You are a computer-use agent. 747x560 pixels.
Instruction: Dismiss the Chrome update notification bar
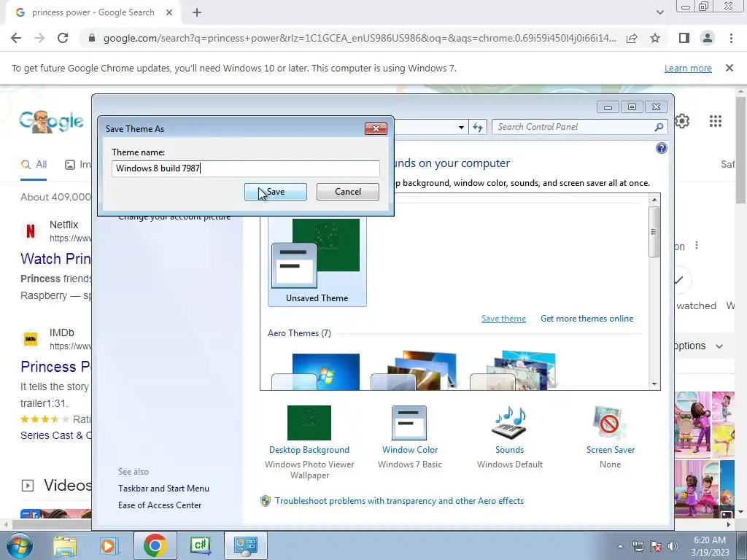729,68
